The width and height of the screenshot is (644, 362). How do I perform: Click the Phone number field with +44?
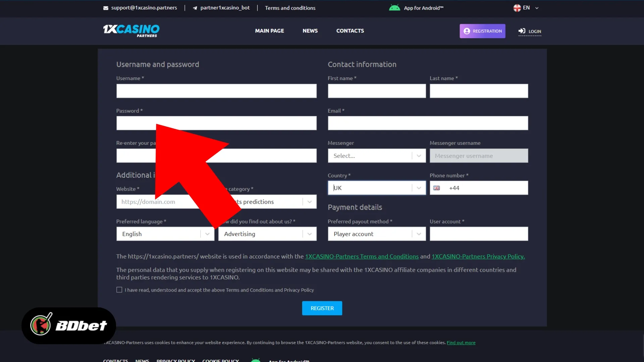click(x=479, y=188)
